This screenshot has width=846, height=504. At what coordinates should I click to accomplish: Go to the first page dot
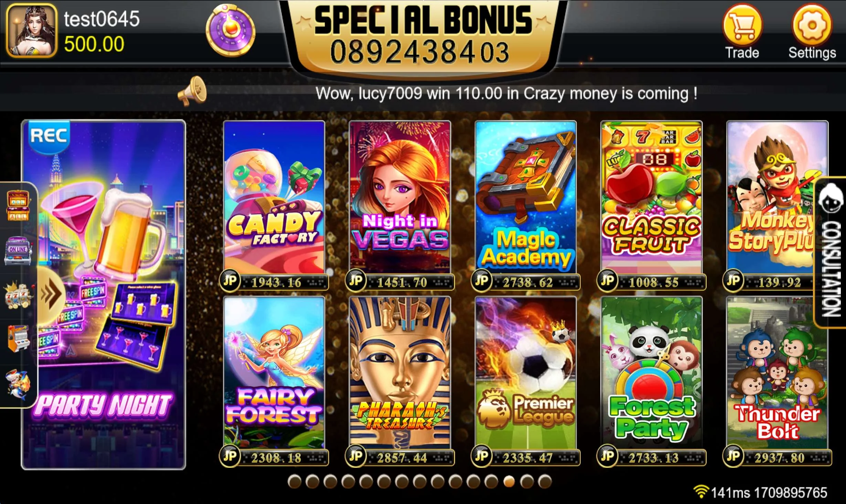[294, 482]
